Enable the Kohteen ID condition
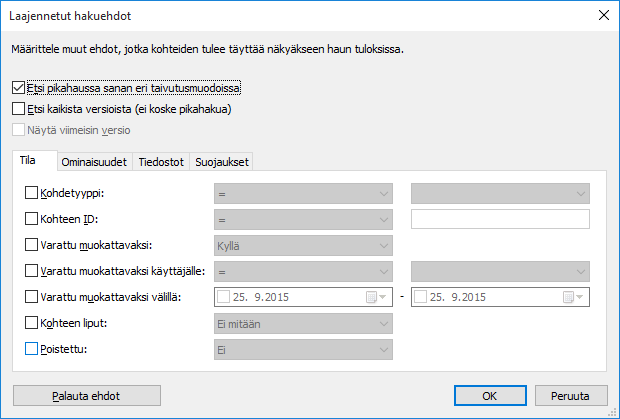This screenshot has width=620, height=419. (x=31, y=219)
